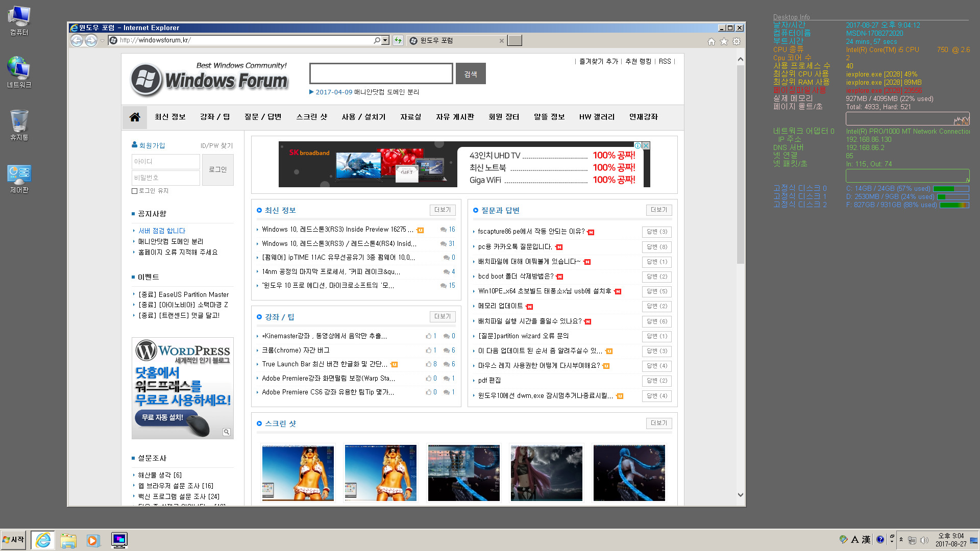This screenshot has height=551, width=980.
Task: Click the address bar search magnifier icon
Action: 377,40
